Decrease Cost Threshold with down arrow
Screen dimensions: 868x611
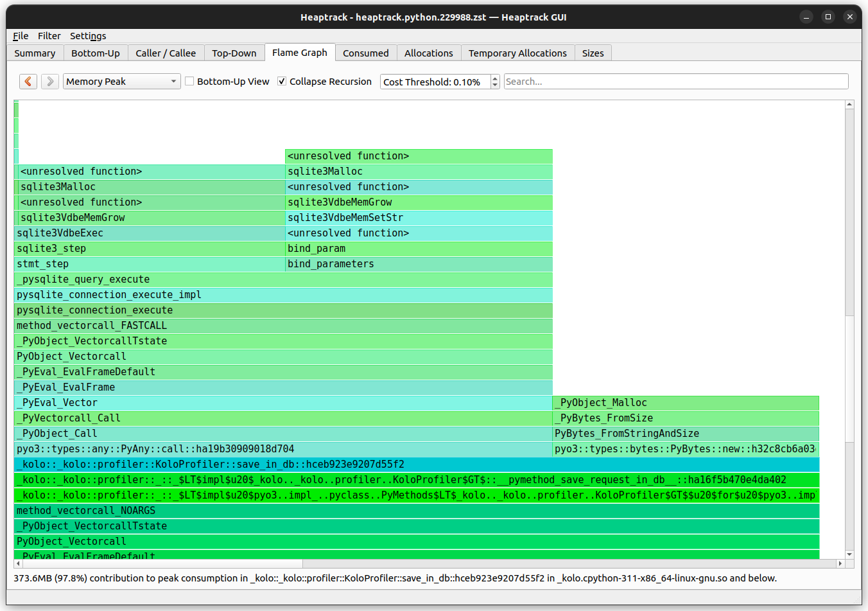(495, 85)
